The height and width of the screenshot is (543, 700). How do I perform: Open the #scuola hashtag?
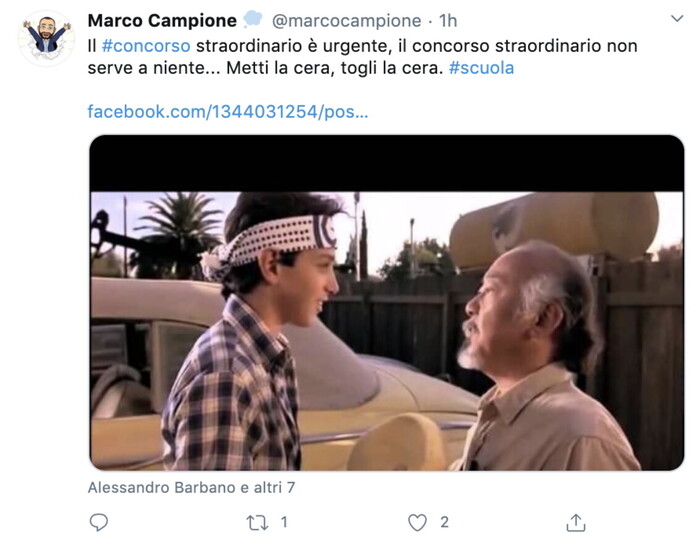click(x=481, y=68)
